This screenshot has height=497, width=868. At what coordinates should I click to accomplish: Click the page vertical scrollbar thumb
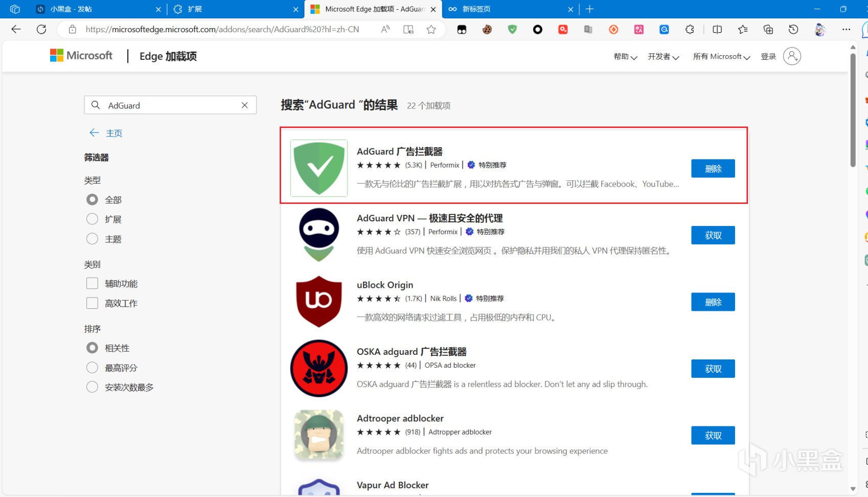(x=853, y=110)
